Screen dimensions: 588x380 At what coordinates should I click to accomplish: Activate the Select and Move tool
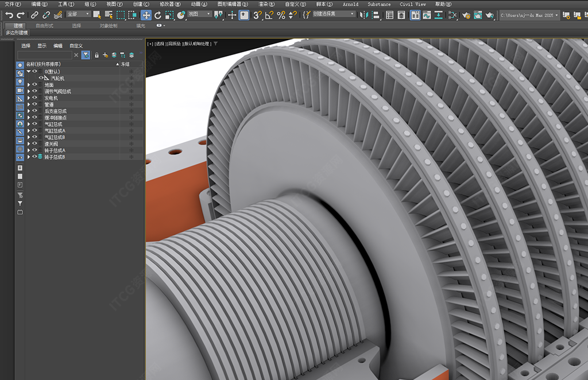pyautogui.click(x=146, y=15)
